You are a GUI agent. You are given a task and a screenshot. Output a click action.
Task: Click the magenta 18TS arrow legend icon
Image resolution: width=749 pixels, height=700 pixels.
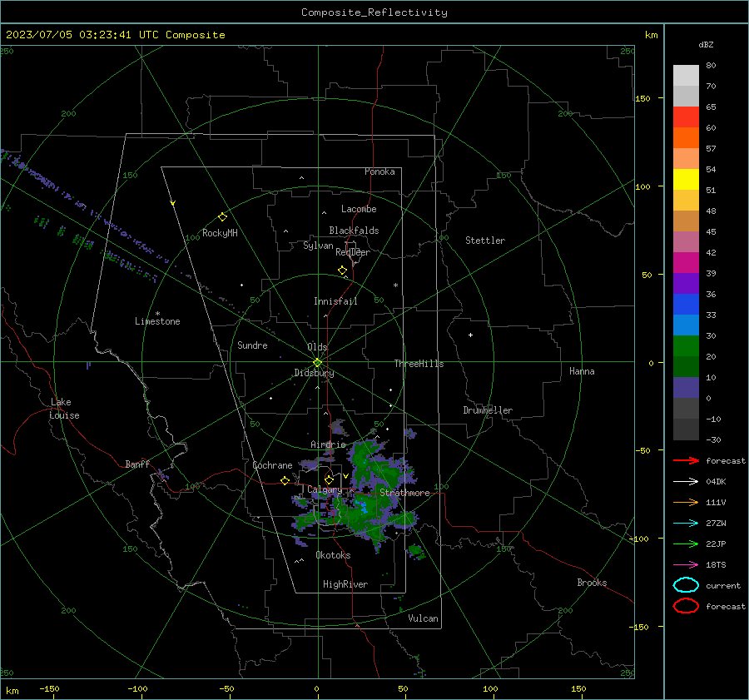coord(686,565)
